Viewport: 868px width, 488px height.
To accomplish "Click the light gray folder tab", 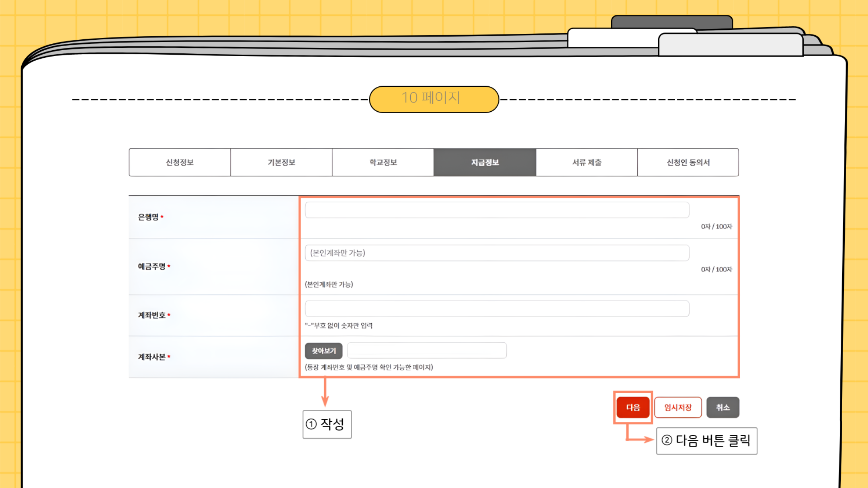I will 730,45.
